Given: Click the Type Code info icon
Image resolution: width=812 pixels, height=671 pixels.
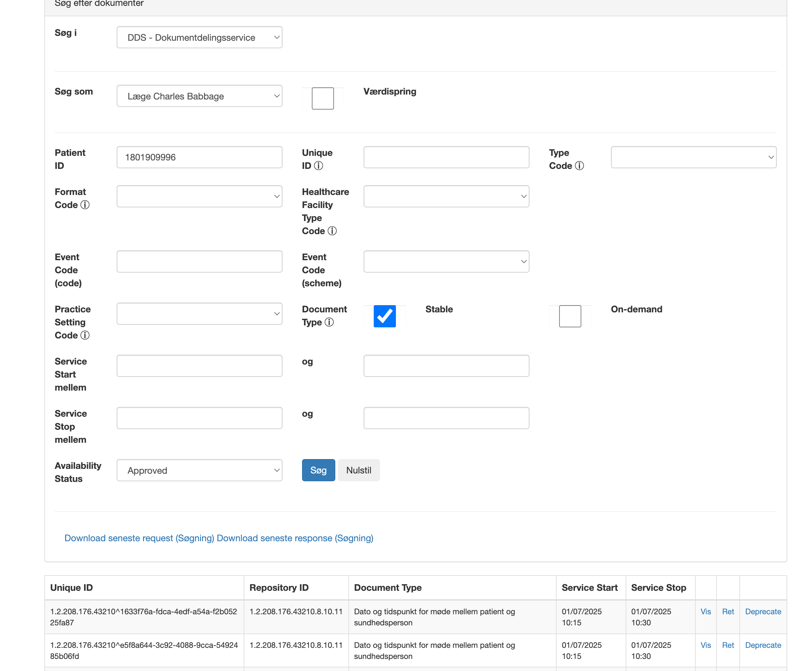Looking at the screenshot, I should click(579, 166).
